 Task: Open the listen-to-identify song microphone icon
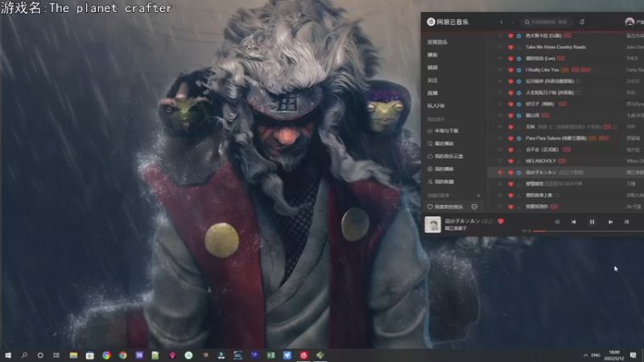(x=582, y=23)
